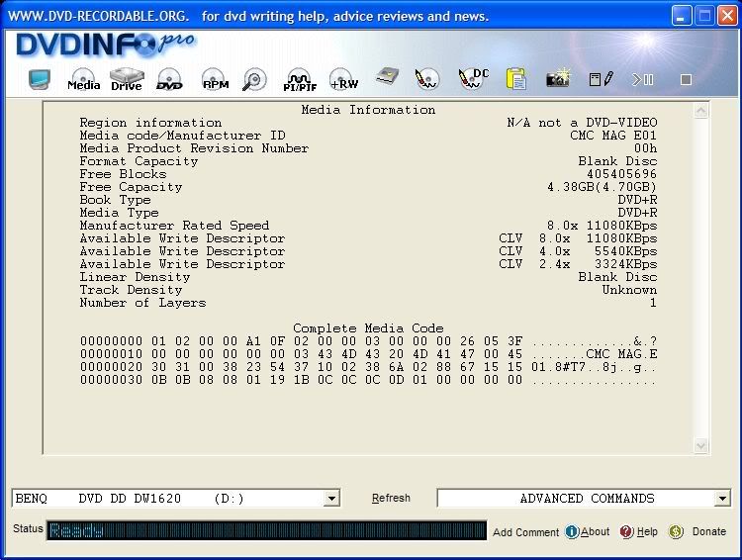Select the 'Media Information' heading text

click(368, 110)
